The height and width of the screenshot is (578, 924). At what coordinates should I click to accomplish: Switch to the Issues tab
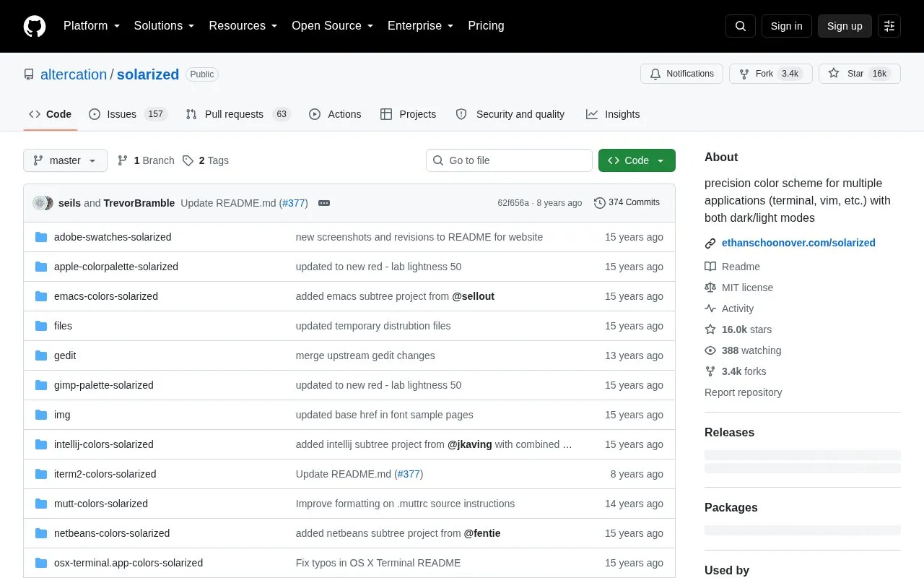(x=128, y=114)
